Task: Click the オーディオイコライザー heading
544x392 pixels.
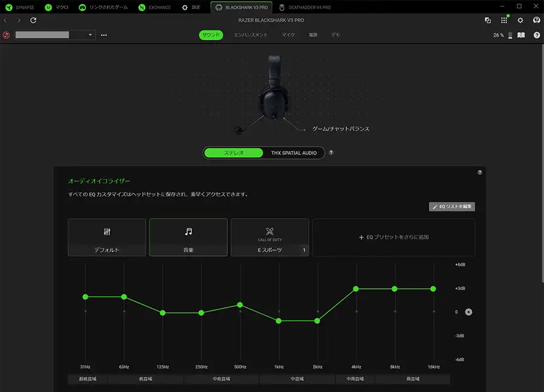Action: click(99, 181)
